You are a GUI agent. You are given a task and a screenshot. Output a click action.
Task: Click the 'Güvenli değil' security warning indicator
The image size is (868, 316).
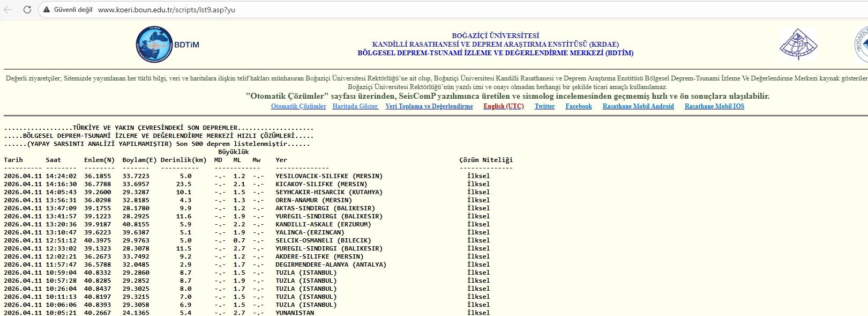(x=68, y=10)
